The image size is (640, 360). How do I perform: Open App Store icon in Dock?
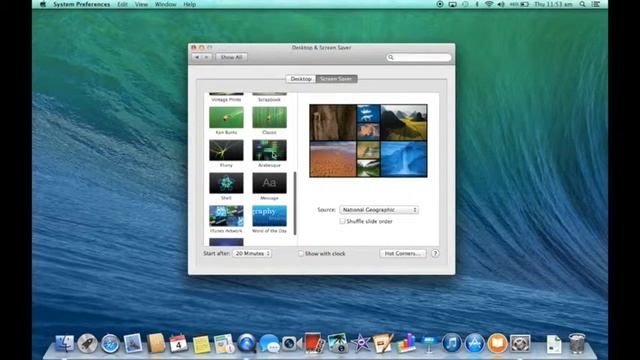474,343
